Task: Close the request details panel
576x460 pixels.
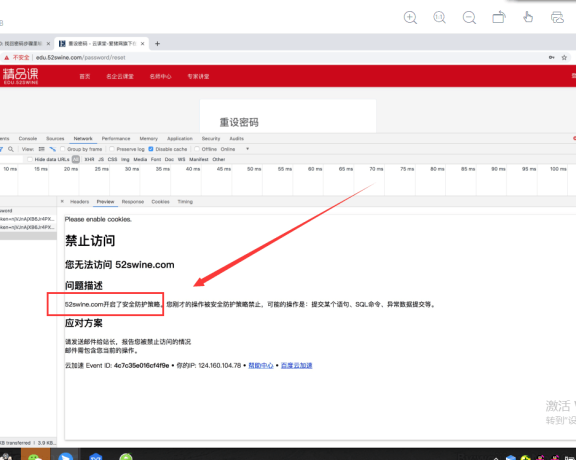Action: pyautogui.click(x=62, y=201)
